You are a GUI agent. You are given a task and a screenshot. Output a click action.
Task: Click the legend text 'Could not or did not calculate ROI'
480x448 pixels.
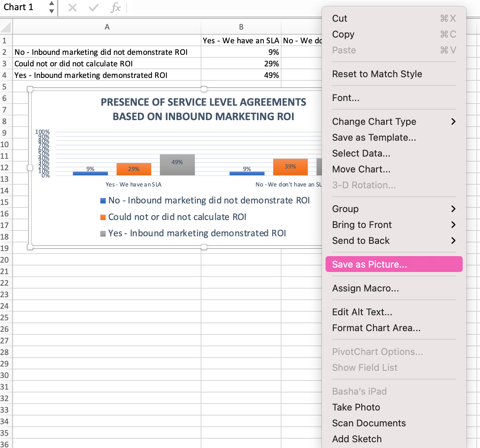pos(177,217)
